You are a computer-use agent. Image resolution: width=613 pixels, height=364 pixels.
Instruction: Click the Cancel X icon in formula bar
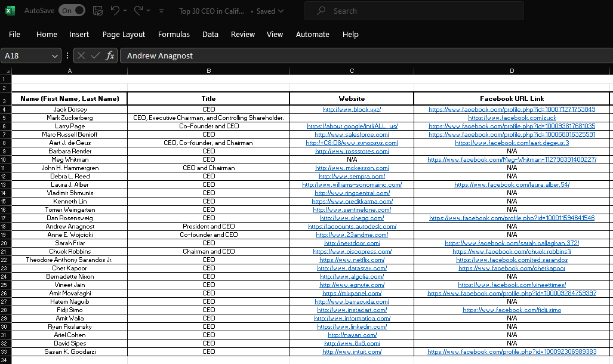[81, 55]
